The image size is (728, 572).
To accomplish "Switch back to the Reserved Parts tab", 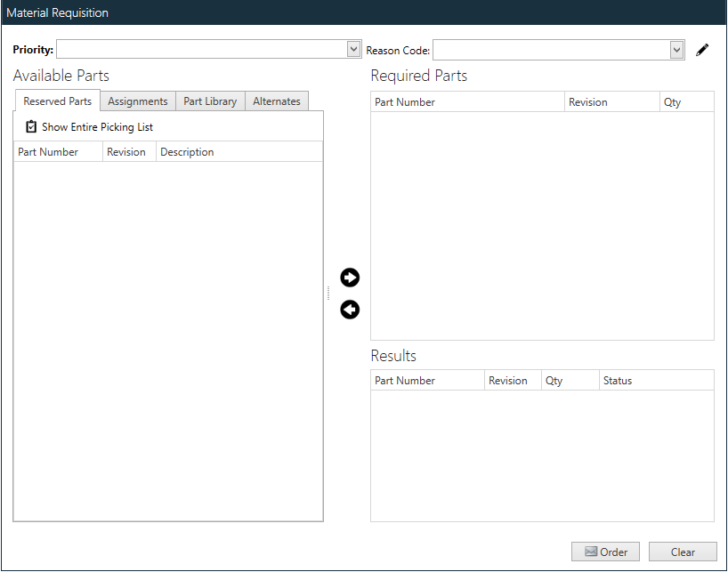I will [57, 101].
